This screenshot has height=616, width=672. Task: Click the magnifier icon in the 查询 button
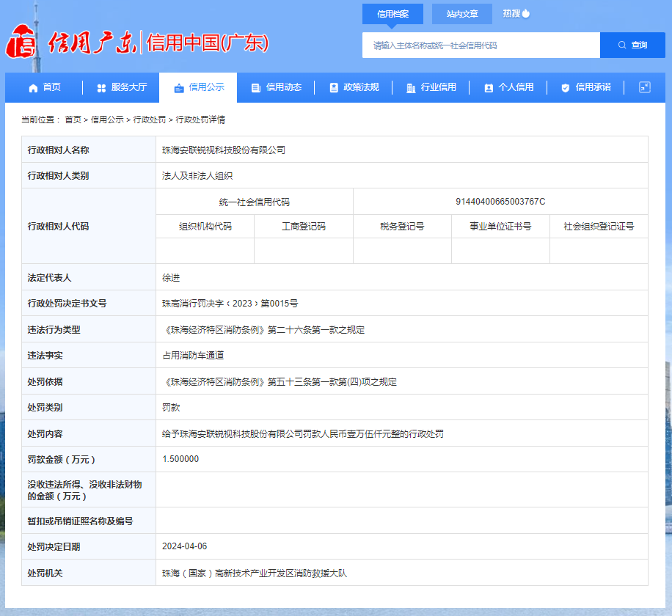[x=622, y=45]
